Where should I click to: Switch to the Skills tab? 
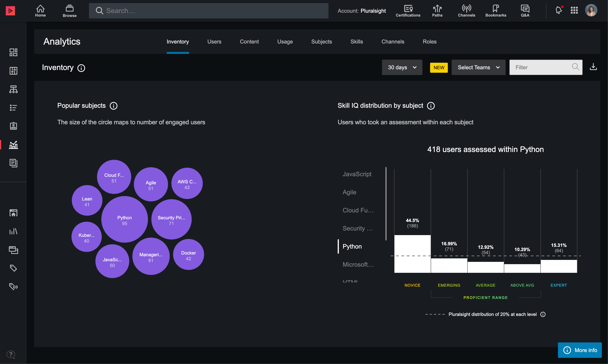(356, 42)
